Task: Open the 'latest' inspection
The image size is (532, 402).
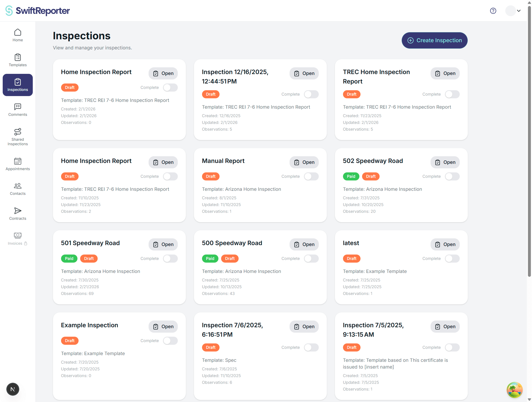Action: (445, 244)
